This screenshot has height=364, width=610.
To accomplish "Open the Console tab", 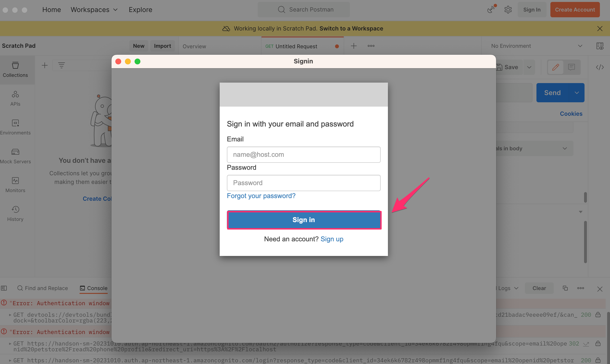I will (x=94, y=288).
